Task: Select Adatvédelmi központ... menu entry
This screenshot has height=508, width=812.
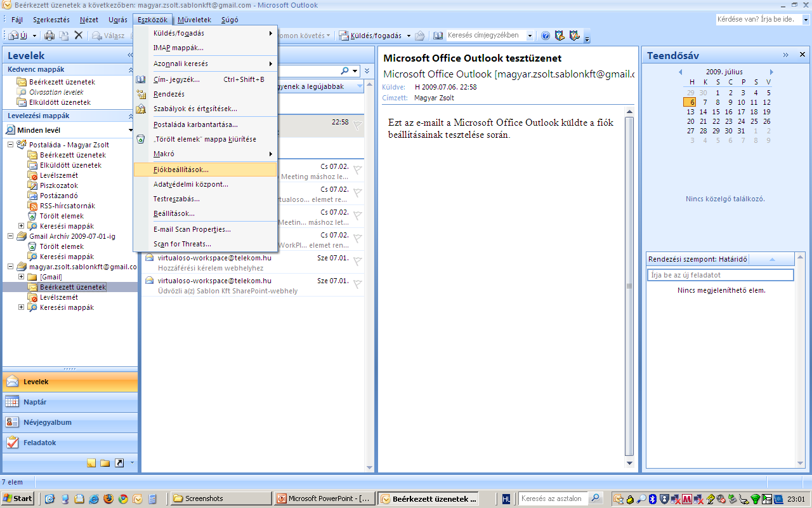Action: coord(206,184)
